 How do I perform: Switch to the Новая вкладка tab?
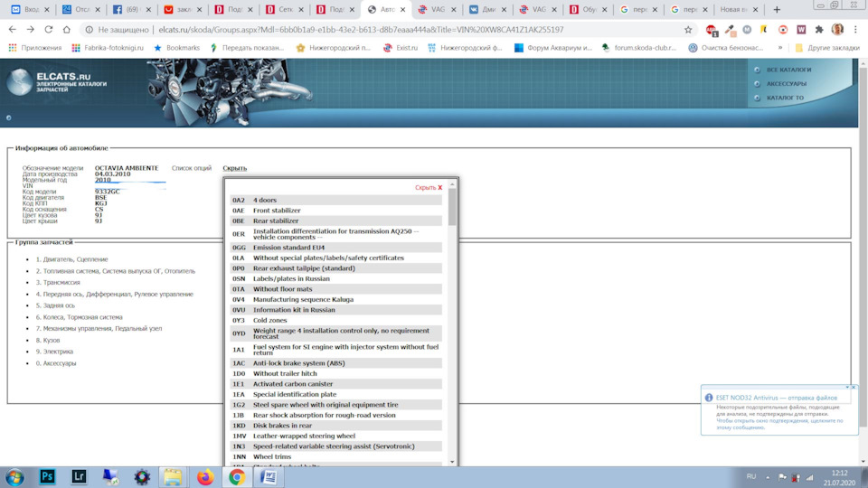[738, 9]
